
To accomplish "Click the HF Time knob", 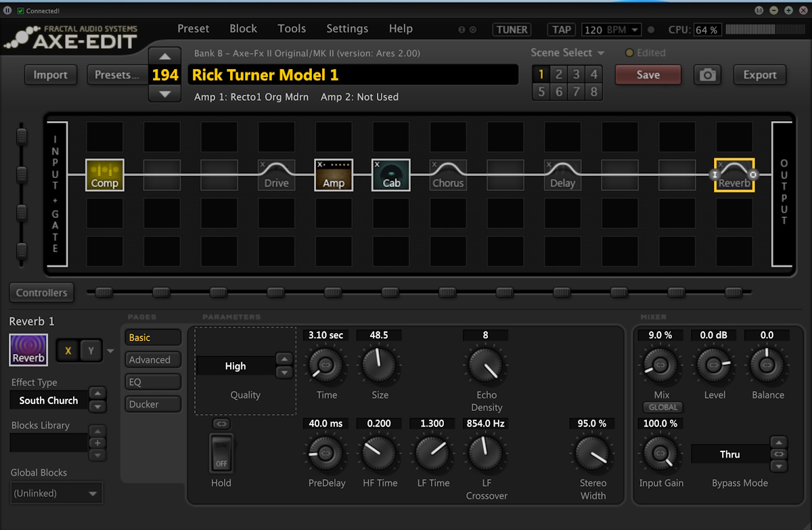I will [379, 453].
